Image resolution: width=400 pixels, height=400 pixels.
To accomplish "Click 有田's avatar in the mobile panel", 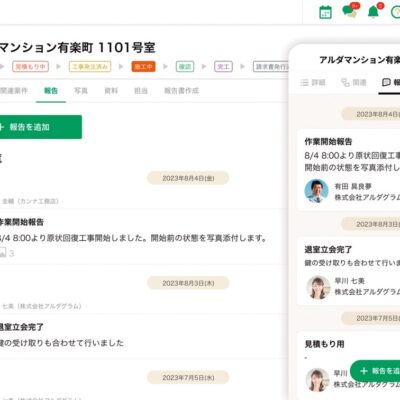I will point(316,191).
